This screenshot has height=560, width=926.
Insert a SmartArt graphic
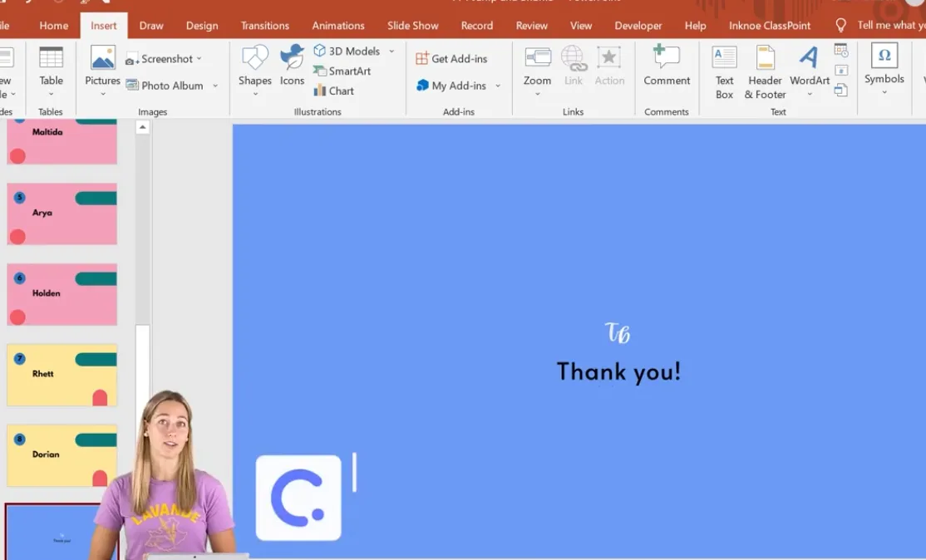342,71
